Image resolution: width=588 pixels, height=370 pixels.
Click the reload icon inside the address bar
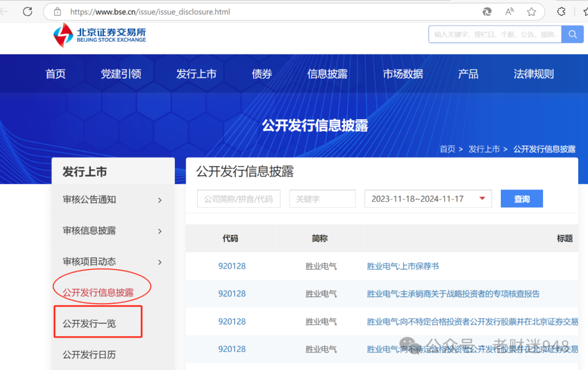click(487, 11)
